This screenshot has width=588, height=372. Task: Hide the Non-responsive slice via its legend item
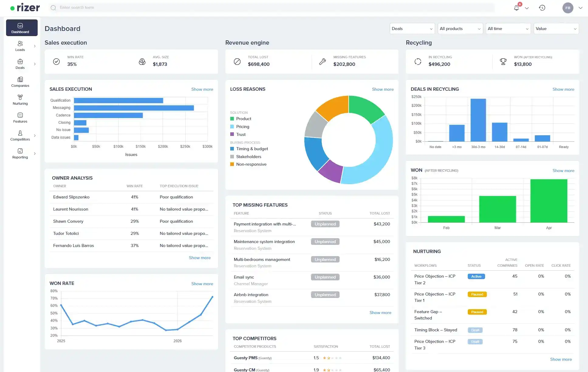pos(251,164)
